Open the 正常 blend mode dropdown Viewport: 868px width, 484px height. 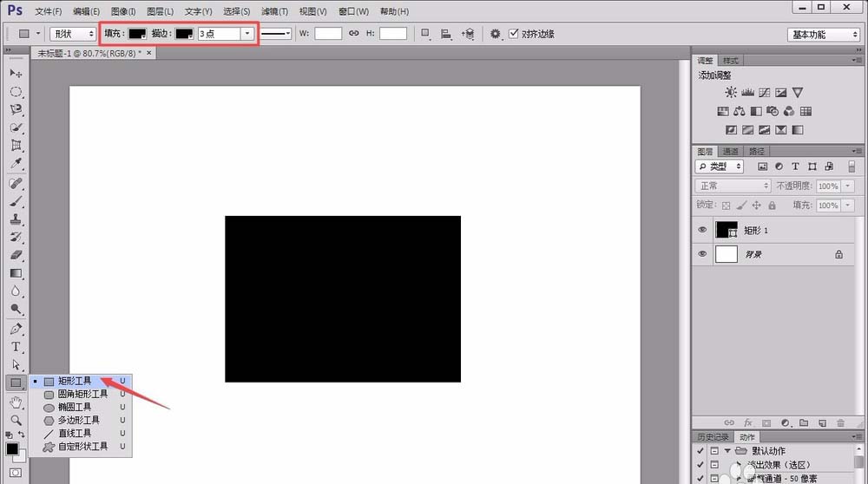point(733,186)
